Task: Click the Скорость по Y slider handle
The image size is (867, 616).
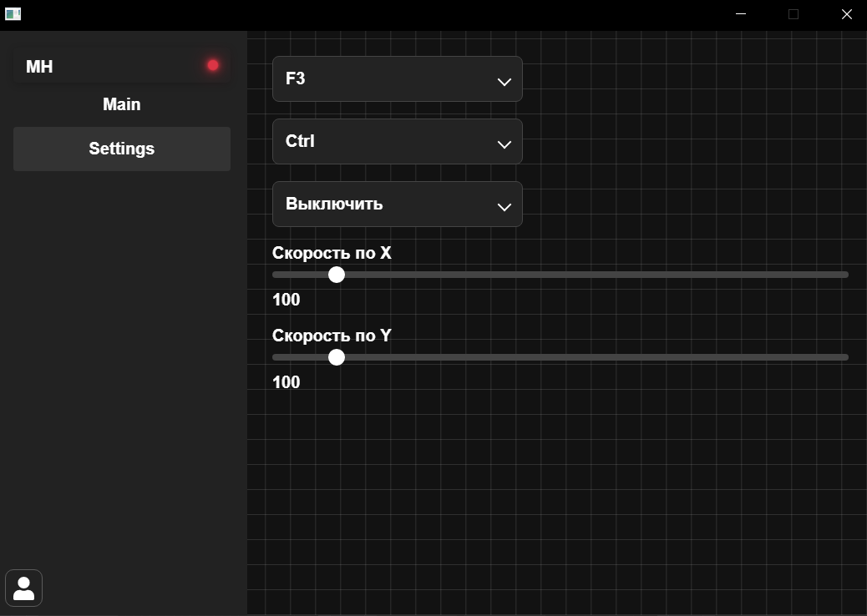Action: 337,357
